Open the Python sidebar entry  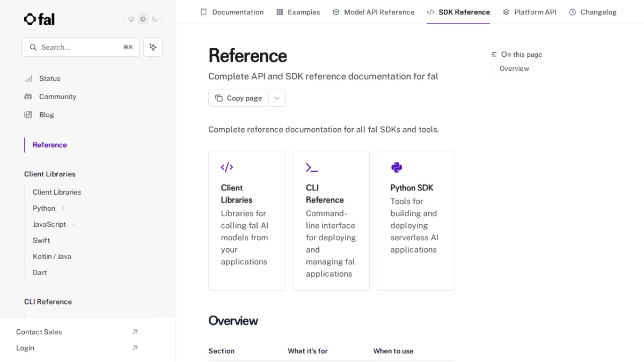pos(44,208)
